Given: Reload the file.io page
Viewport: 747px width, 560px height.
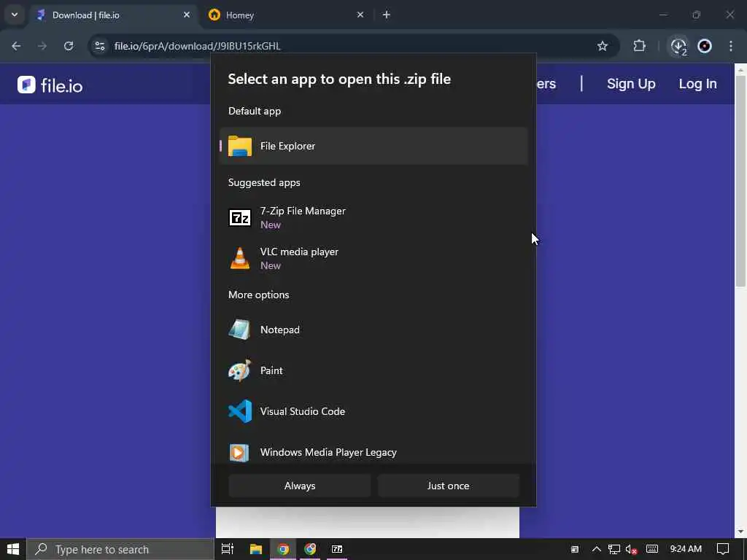Looking at the screenshot, I should pos(69,46).
